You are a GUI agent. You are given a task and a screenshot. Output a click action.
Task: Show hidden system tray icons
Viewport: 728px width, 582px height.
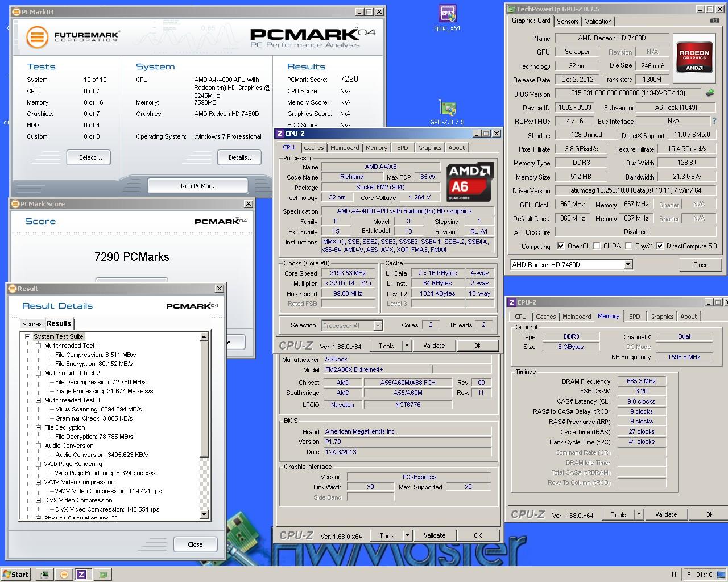coord(689,574)
